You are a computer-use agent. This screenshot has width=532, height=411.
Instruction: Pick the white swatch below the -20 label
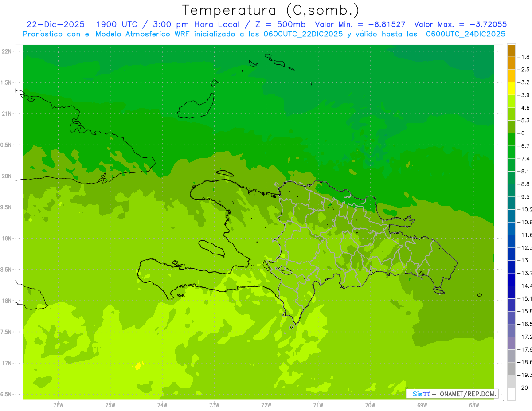click(x=511, y=394)
